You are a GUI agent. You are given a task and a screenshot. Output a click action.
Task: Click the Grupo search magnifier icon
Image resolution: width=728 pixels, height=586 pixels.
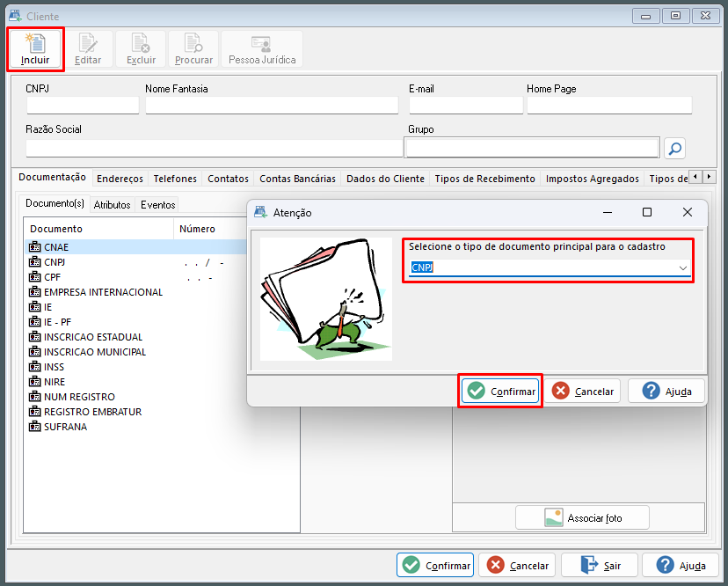click(x=674, y=149)
